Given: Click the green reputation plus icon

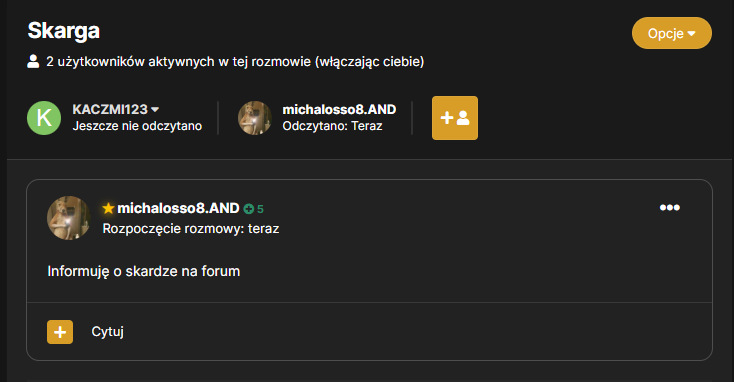Looking at the screenshot, I should (249, 209).
